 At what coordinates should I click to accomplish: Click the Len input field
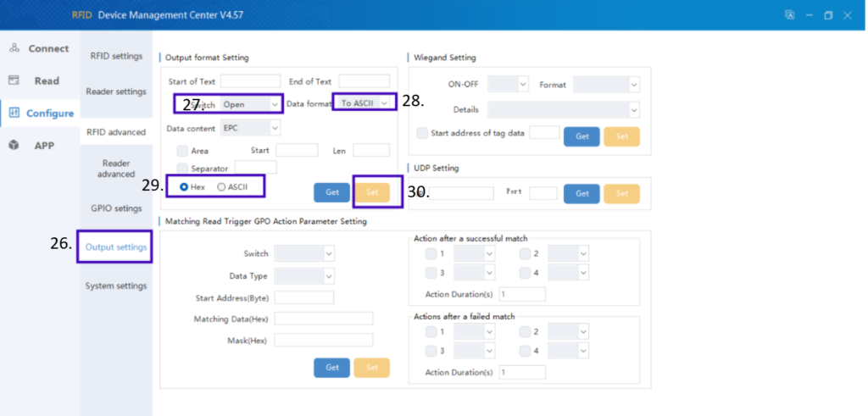(x=371, y=150)
